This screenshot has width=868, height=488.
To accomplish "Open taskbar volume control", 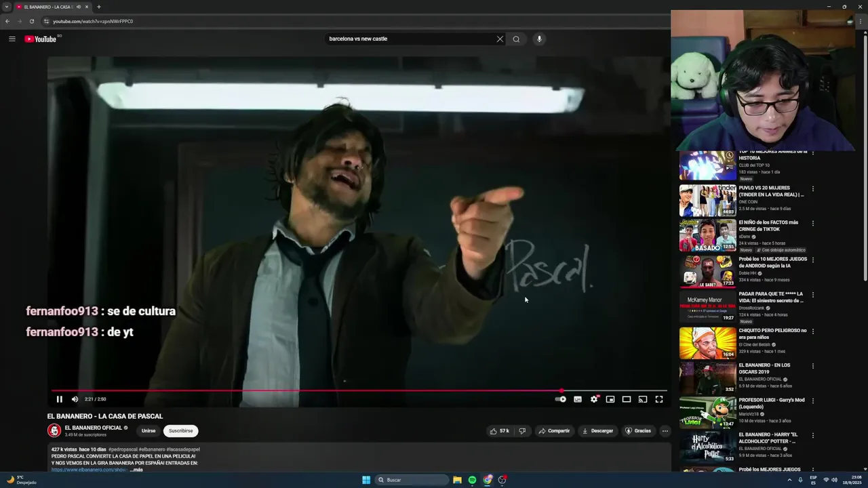I will (834, 480).
